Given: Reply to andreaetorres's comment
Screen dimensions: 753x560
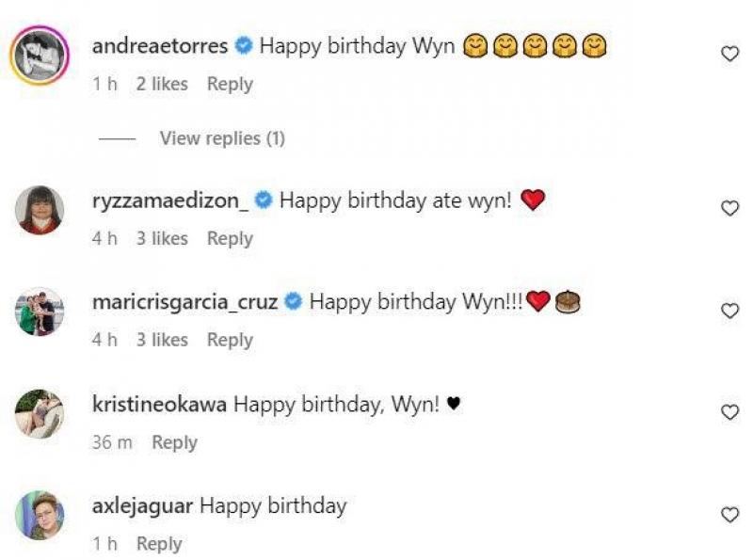Looking at the screenshot, I should click(230, 84).
